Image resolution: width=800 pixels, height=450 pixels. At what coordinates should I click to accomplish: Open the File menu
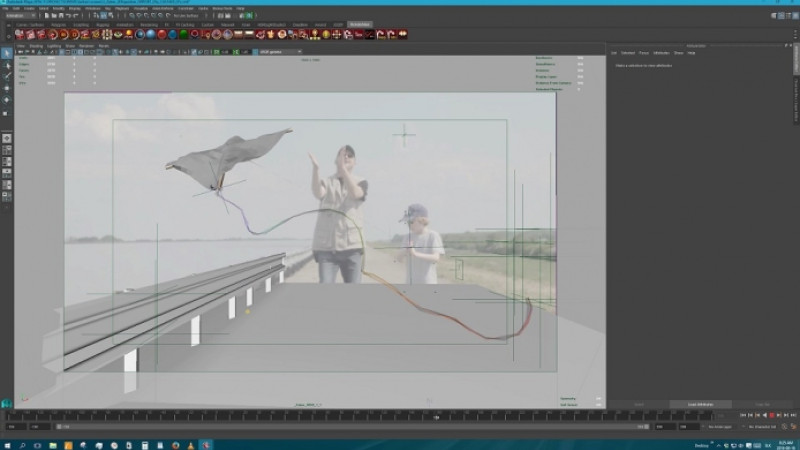coord(5,9)
